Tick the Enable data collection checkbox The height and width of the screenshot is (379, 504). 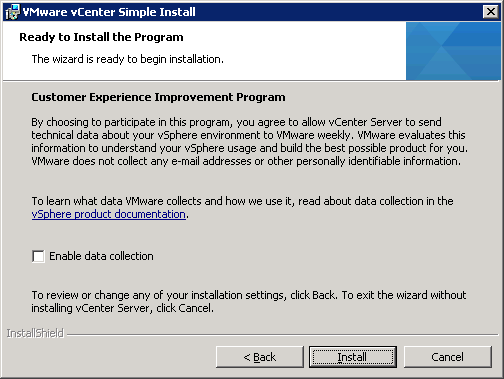tap(38, 256)
